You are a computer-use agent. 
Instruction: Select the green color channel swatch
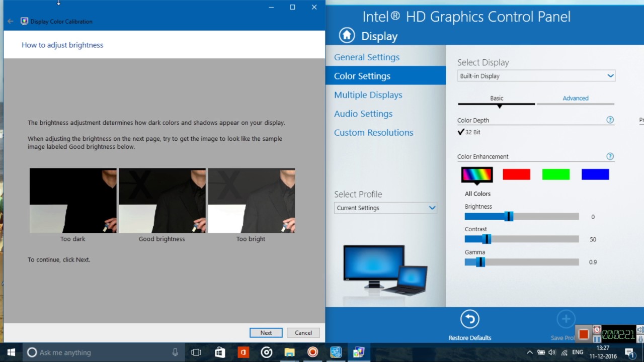pyautogui.click(x=556, y=174)
